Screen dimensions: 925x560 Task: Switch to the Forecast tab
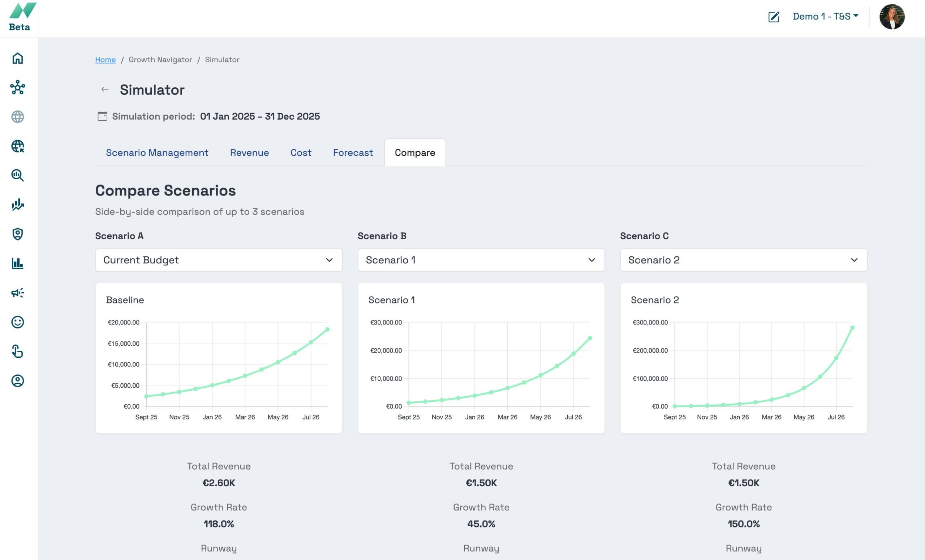click(x=353, y=153)
